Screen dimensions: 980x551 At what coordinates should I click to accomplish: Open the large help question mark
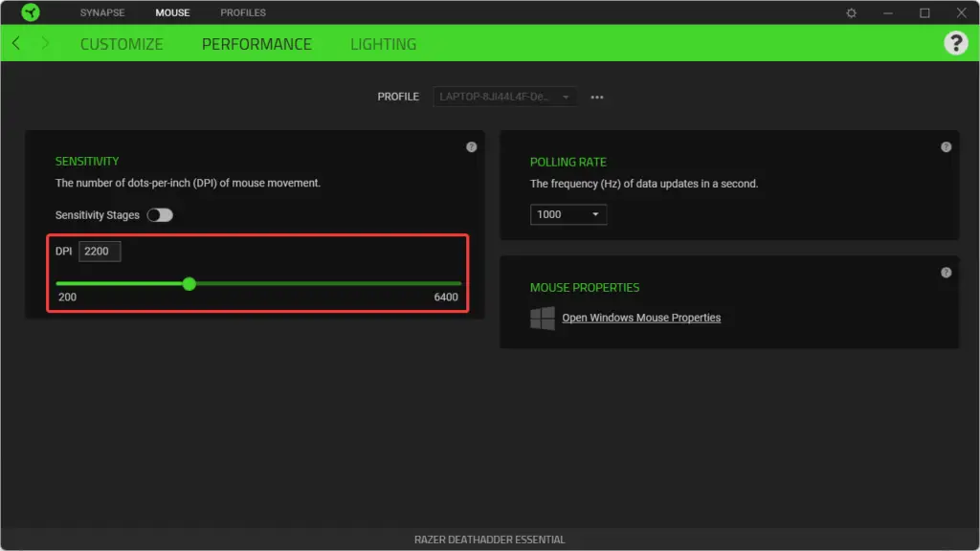(956, 43)
